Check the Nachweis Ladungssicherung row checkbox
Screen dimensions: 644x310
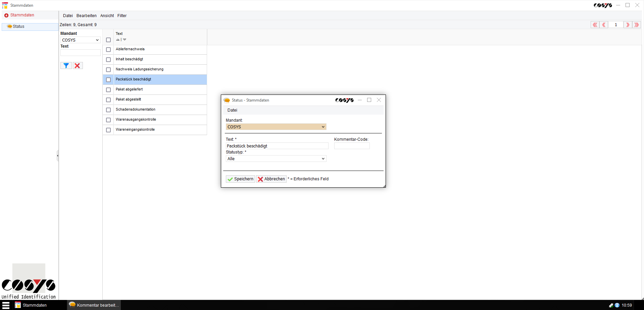pos(108,70)
